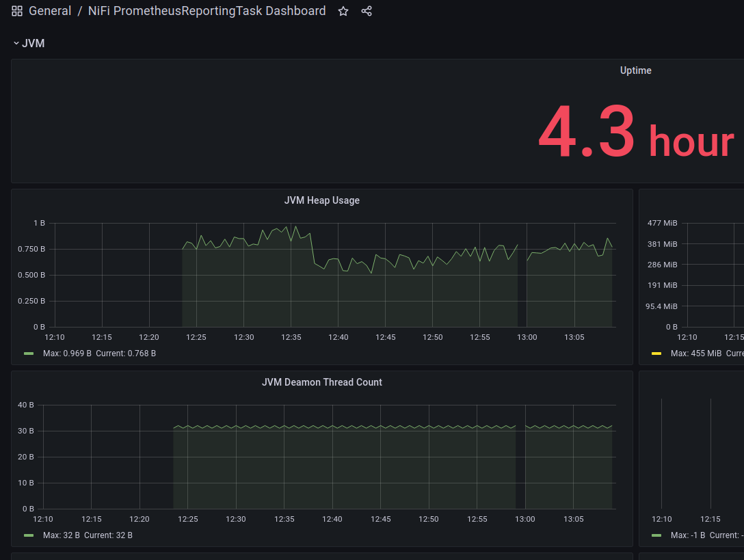Open JVM Deamon Thread Count panel menu
This screenshot has height=560, width=744.
point(321,382)
